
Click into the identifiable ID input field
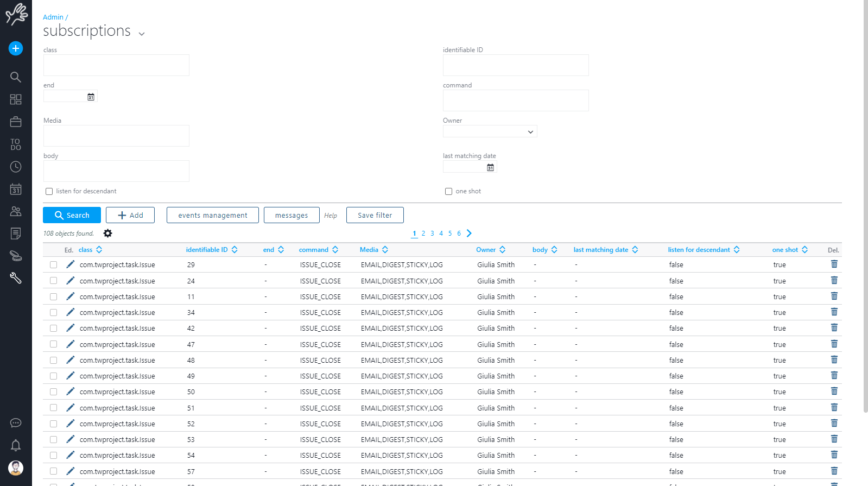[x=515, y=65]
